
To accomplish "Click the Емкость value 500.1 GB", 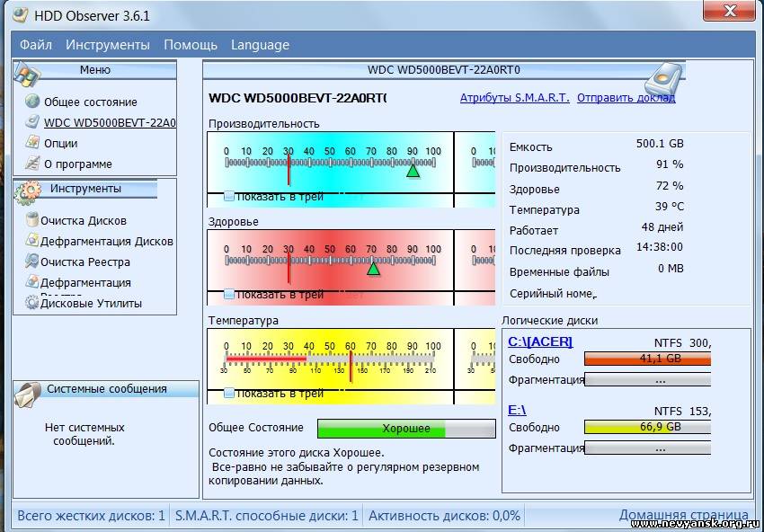I will point(660,144).
